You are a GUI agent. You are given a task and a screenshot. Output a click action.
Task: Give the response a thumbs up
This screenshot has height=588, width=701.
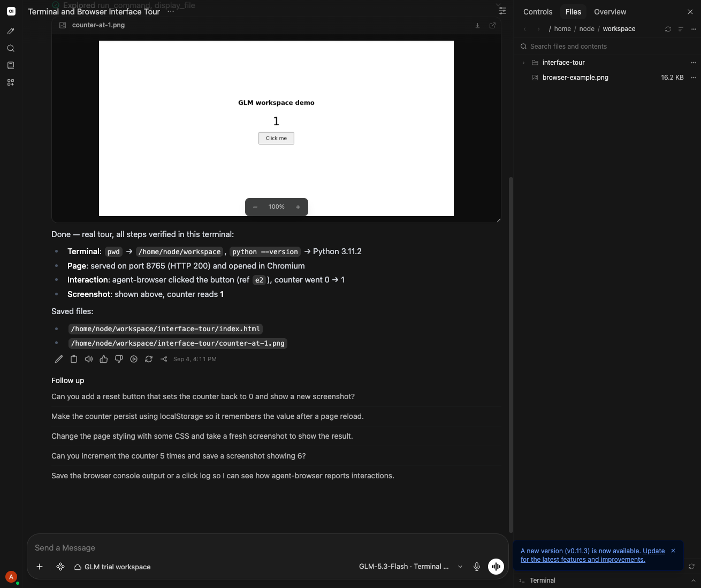pyautogui.click(x=104, y=359)
